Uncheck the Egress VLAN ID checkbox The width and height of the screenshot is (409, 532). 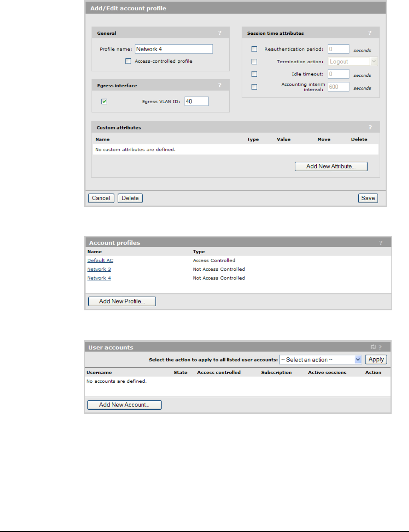[104, 101]
